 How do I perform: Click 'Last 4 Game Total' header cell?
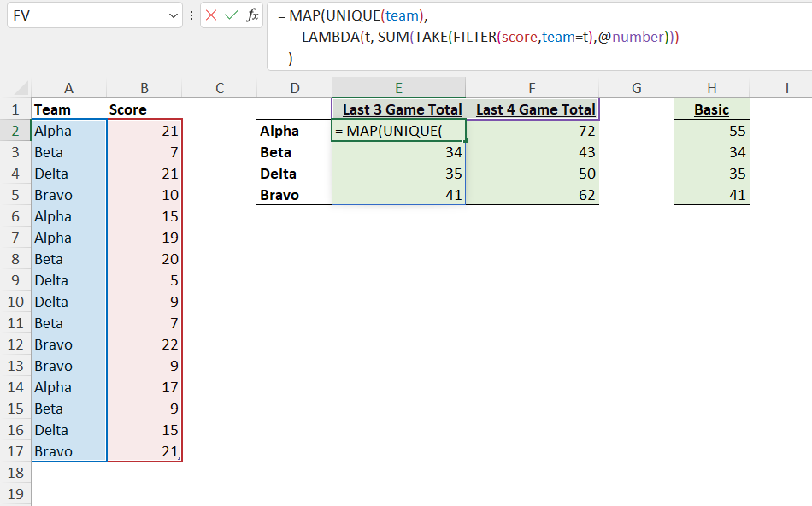pos(533,109)
